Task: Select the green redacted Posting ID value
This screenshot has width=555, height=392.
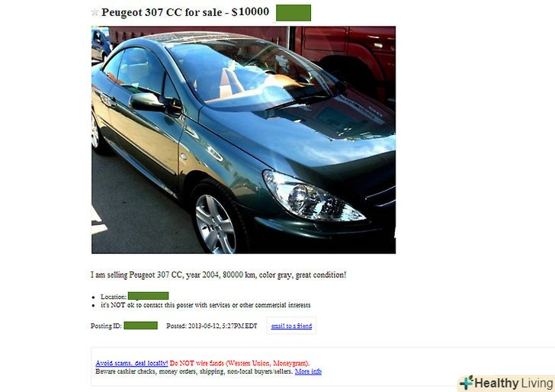Action: pyautogui.click(x=140, y=326)
